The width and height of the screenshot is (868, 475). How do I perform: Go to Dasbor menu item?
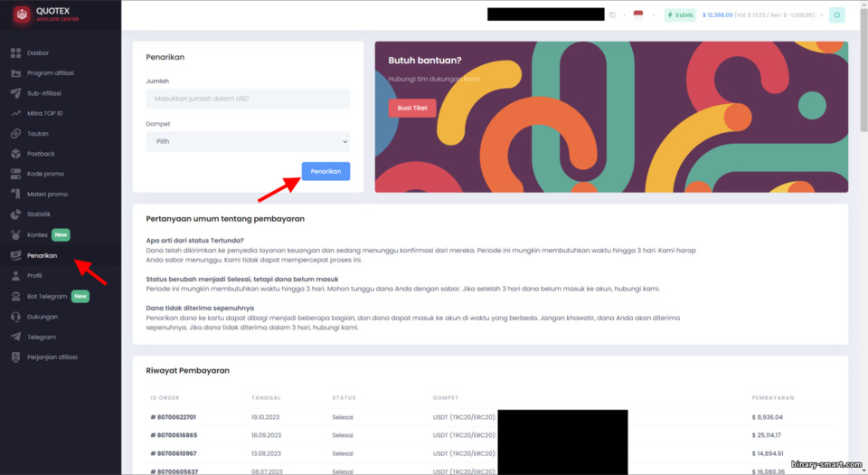(38, 53)
